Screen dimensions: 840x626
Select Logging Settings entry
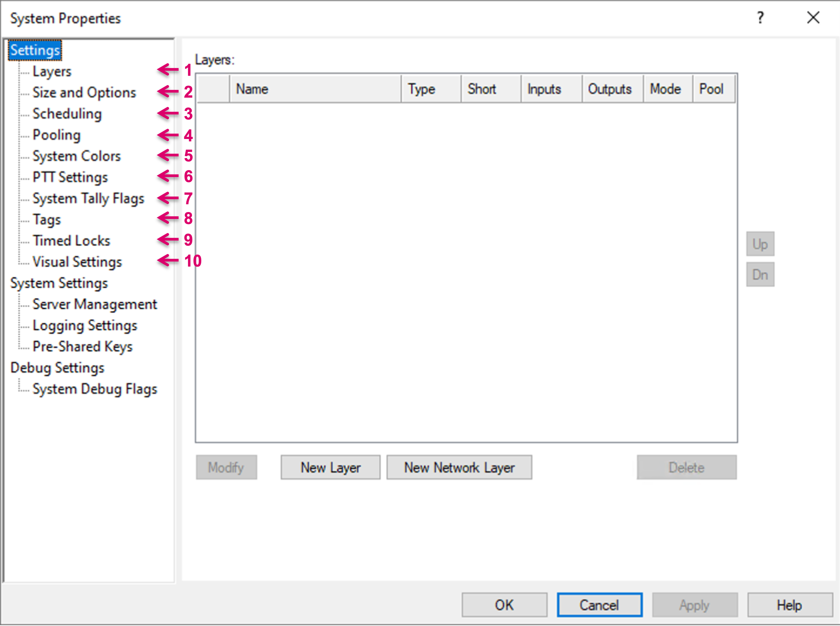click(x=85, y=326)
